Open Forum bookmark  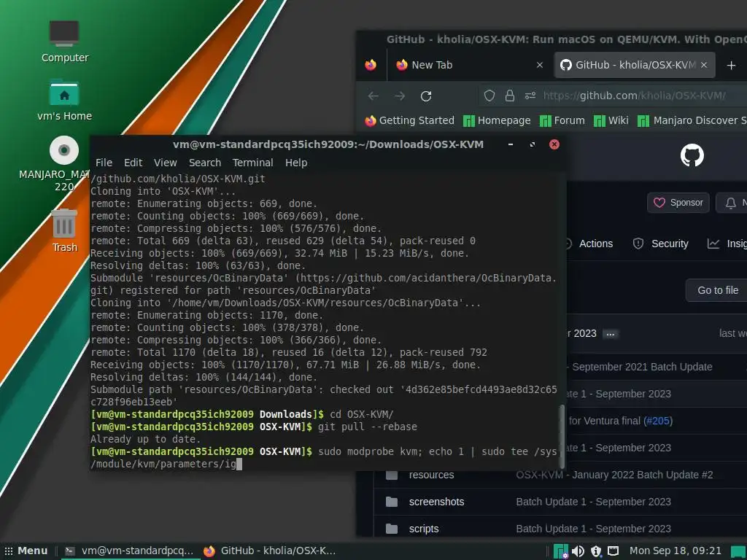[x=562, y=120]
